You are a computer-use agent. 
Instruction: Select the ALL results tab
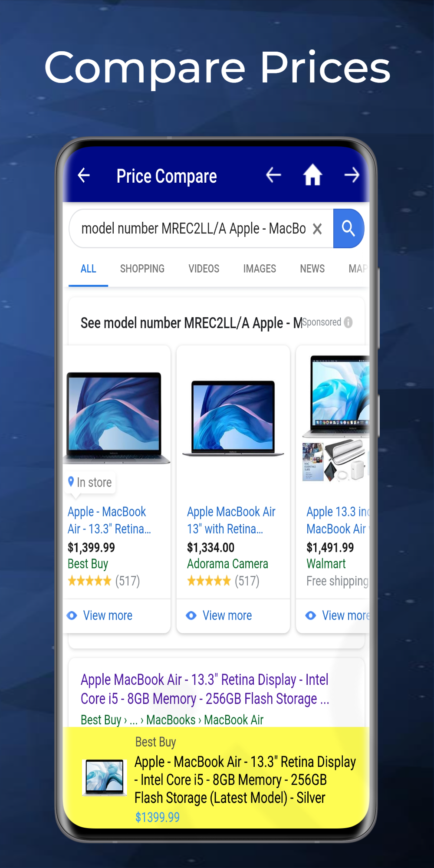(89, 269)
